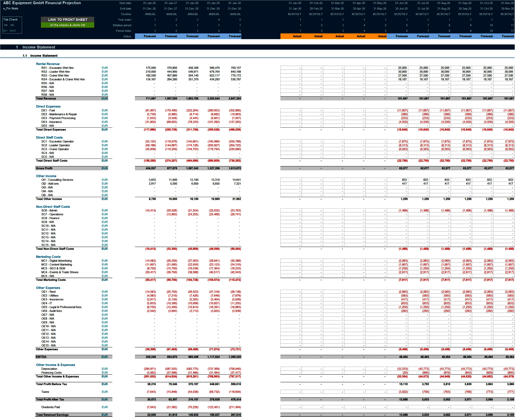Click the Depreciation row under Other Income & Expenses
This screenshot has height=420, width=515.
(x=50, y=369)
